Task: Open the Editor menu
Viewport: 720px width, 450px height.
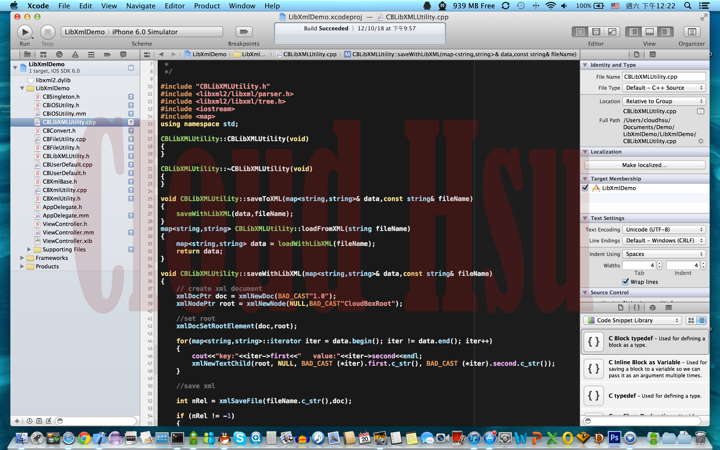Action: click(174, 6)
